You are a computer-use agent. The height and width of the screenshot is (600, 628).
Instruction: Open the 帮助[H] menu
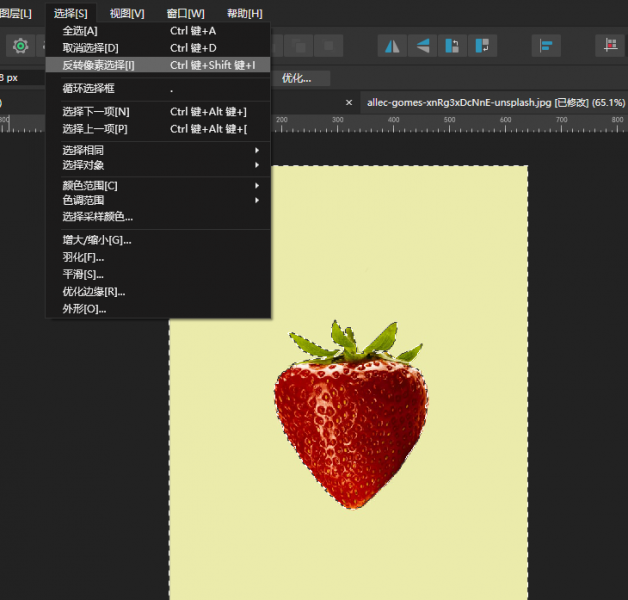coord(245,14)
